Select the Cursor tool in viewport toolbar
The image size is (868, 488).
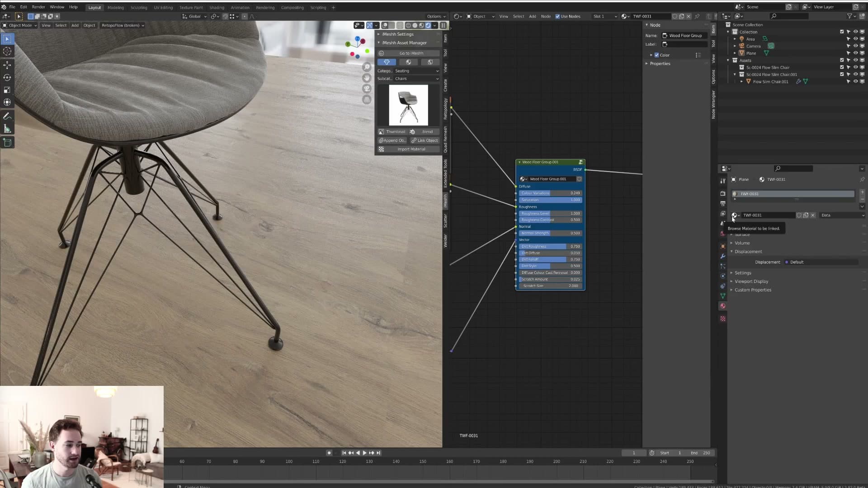click(x=7, y=52)
